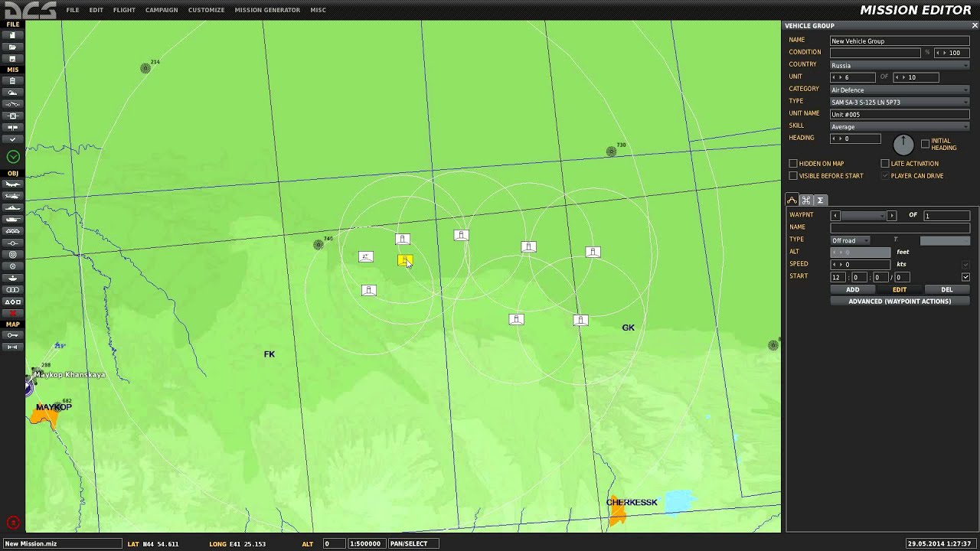The image size is (980, 551).
Task: Toggle Initial Heading checkbox
Action: [x=925, y=143]
